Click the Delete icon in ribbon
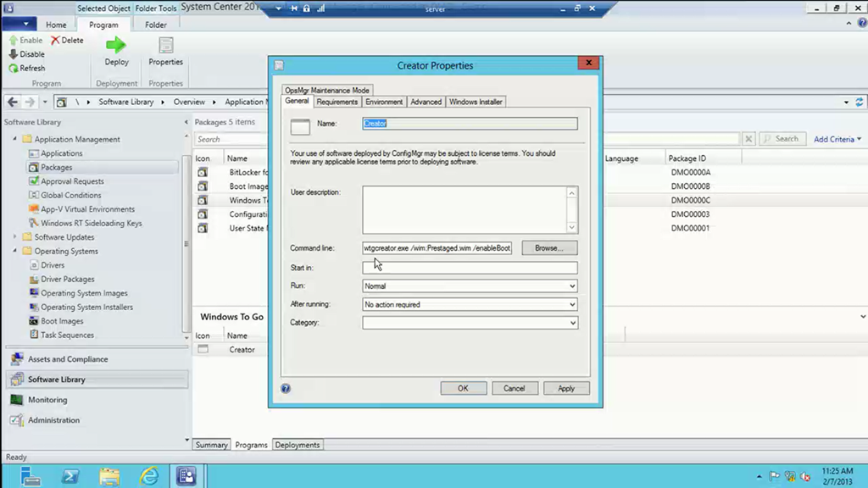The image size is (868, 488). [x=56, y=40]
